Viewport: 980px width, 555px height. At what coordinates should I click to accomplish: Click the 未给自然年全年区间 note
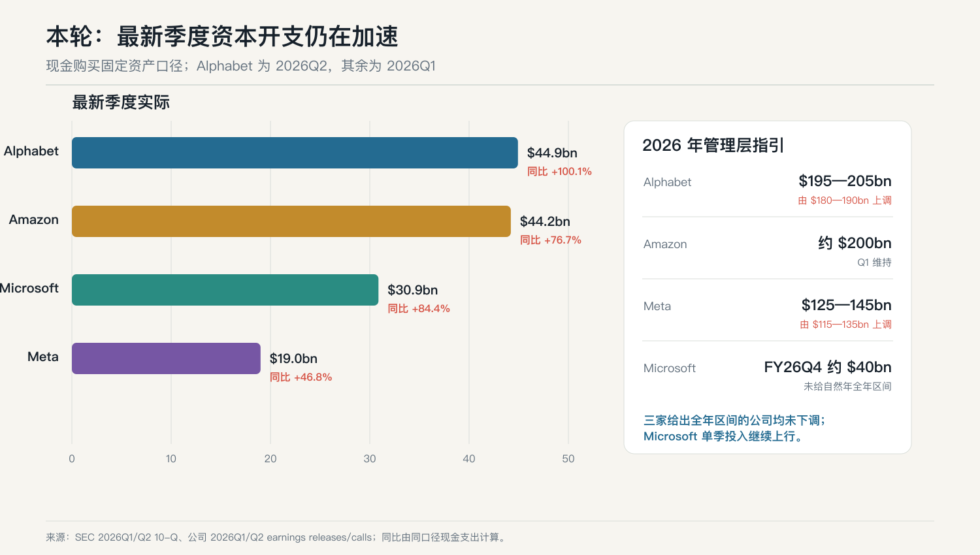point(847,387)
